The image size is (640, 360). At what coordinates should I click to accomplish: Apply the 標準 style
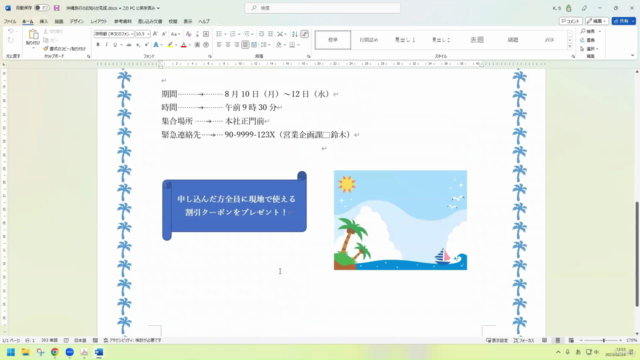[x=333, y=40]
